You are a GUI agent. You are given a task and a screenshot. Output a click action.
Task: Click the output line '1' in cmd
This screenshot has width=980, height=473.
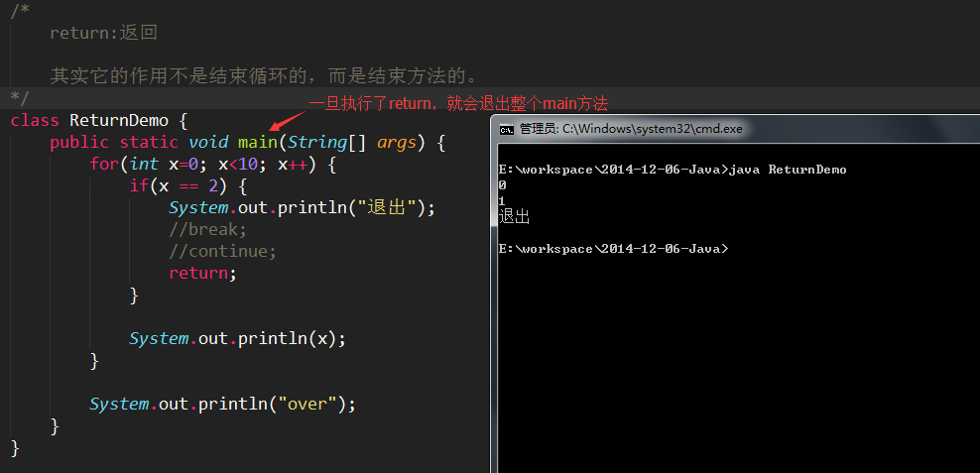point(503,201)
